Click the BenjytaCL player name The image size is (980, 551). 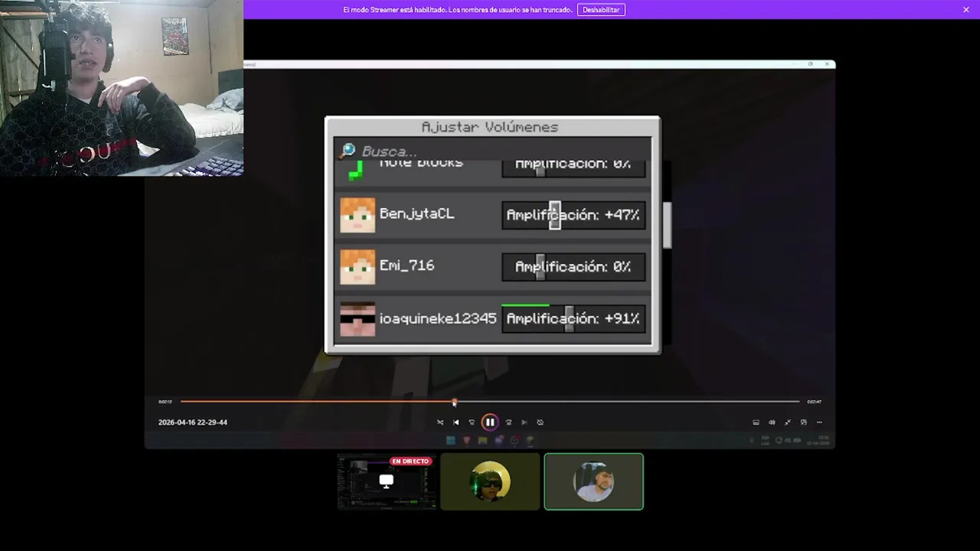(x=417, y=214)
